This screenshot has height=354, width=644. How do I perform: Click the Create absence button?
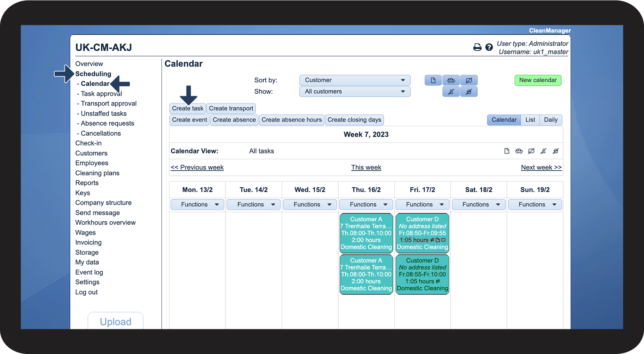(234, 120)
